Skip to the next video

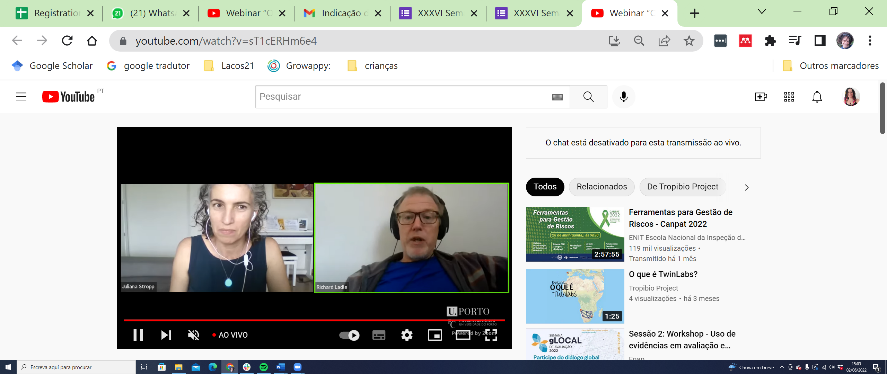tap(166, 335)
